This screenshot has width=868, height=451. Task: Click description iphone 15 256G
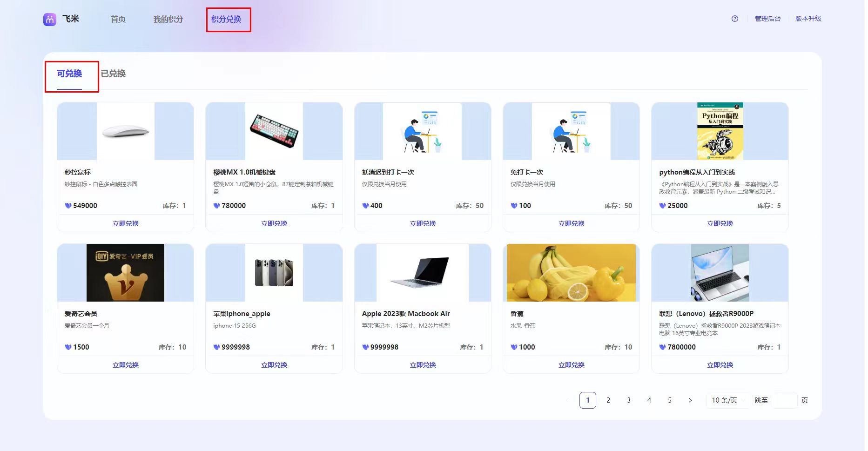point(235,326)
